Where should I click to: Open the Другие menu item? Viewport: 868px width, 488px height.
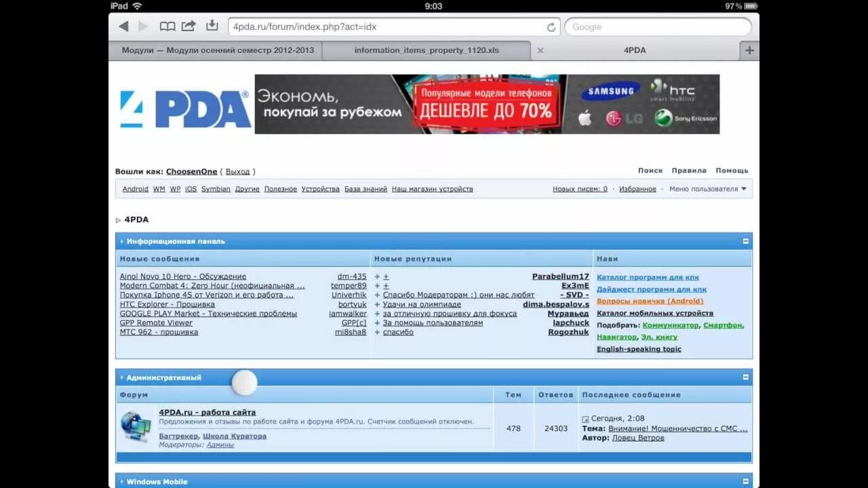tap(248, 189)
